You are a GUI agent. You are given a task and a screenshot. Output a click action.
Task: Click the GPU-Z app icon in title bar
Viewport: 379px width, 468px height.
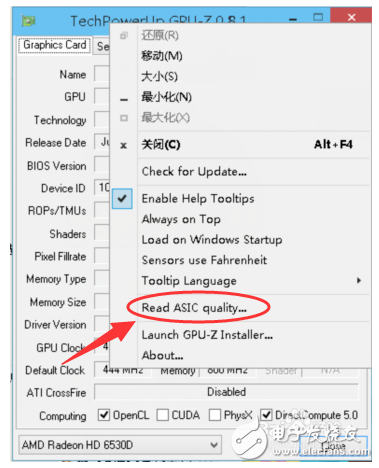[x=28, y=21]
